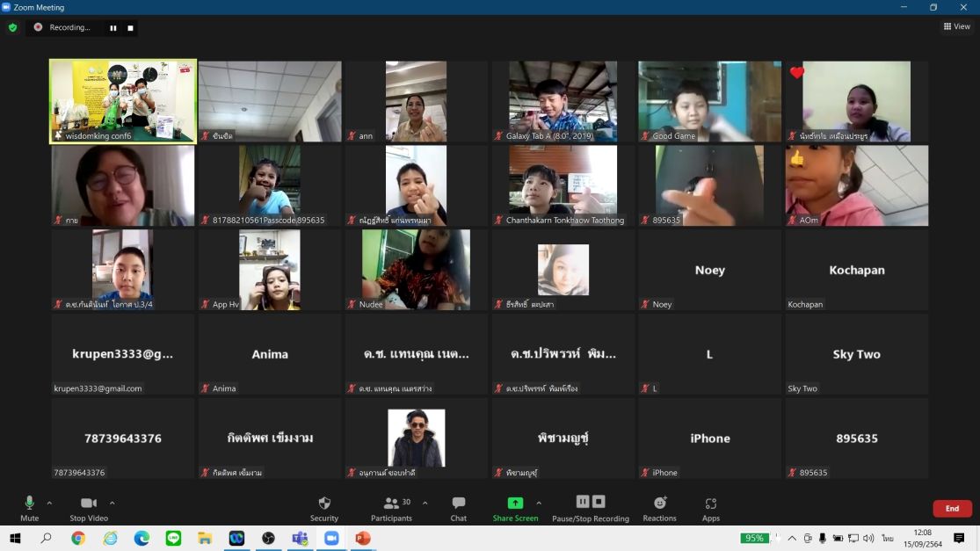Select the iPhone participant tile
The width and height of the screenshot is (980, 551).
710,439
